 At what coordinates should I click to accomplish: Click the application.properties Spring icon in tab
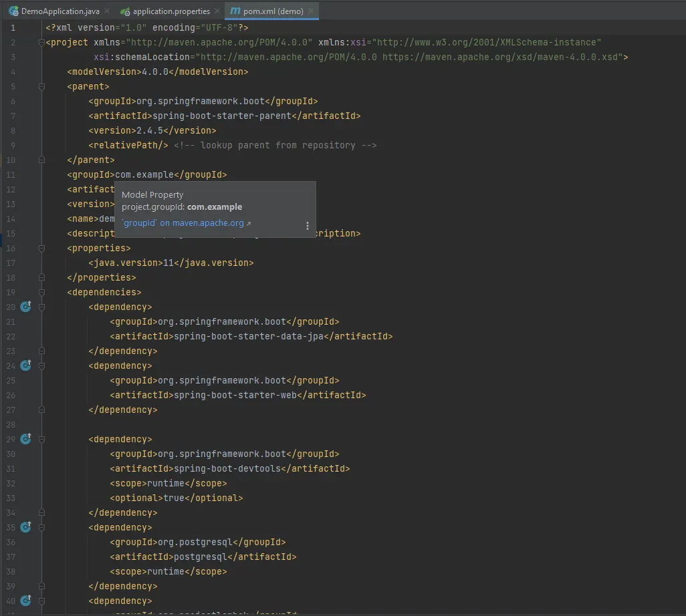point(125,11)
